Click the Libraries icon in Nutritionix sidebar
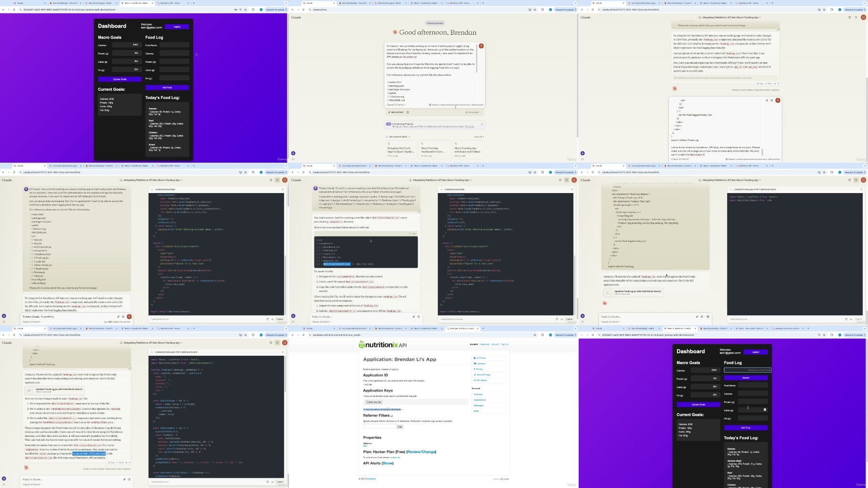 click(x=475, y=363)
